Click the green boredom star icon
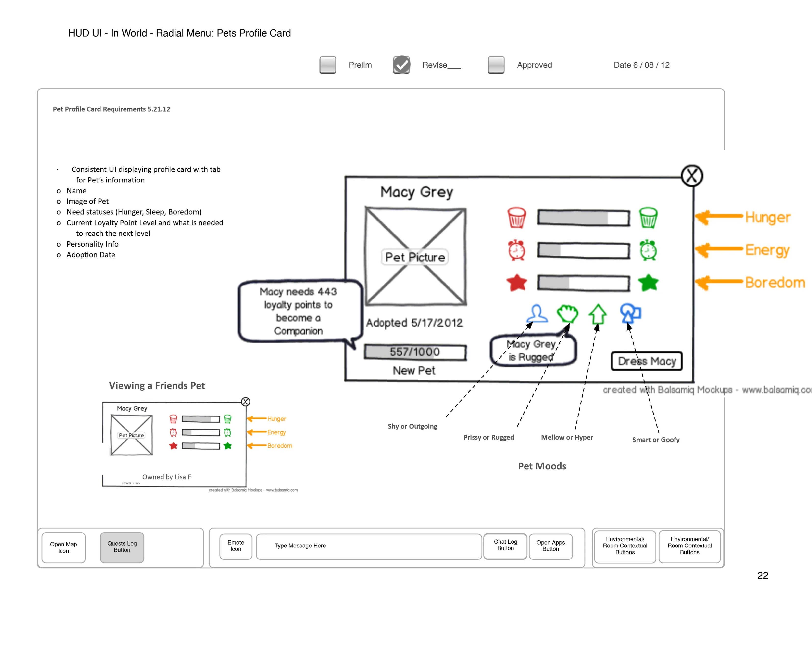Screen dimensions: 812x650 648,283
